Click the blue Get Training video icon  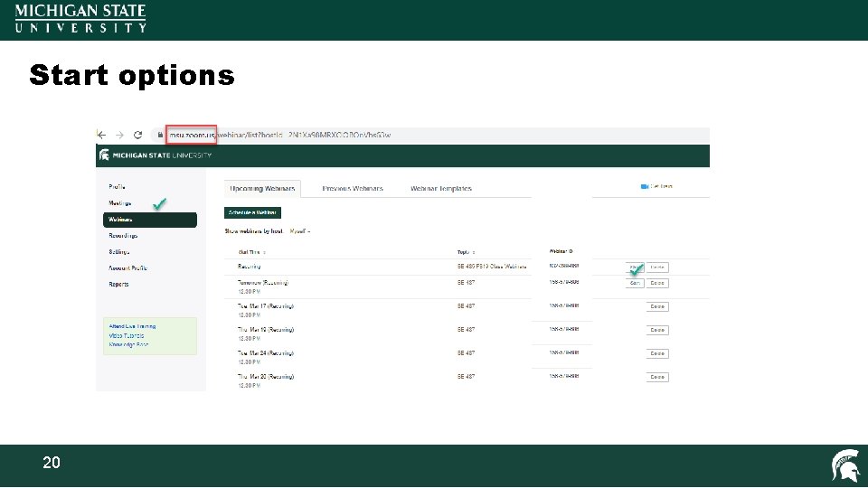(x=644, y=186)
